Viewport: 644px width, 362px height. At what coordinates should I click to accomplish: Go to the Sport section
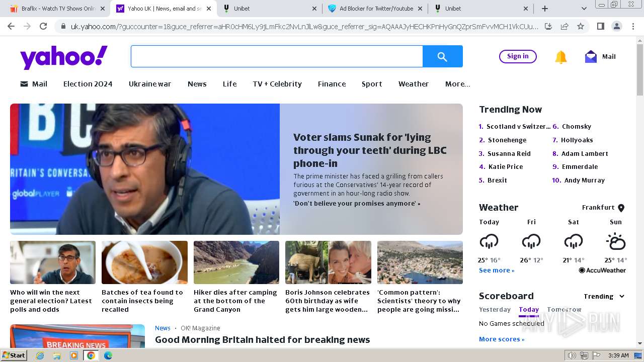pyautogui.click(x=372, y=84)
